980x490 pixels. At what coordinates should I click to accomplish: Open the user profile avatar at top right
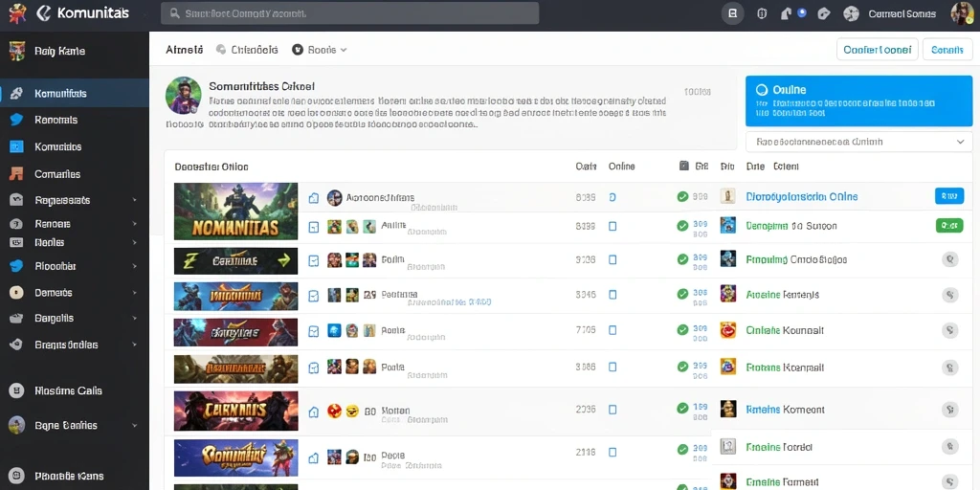tap(962, 13)
